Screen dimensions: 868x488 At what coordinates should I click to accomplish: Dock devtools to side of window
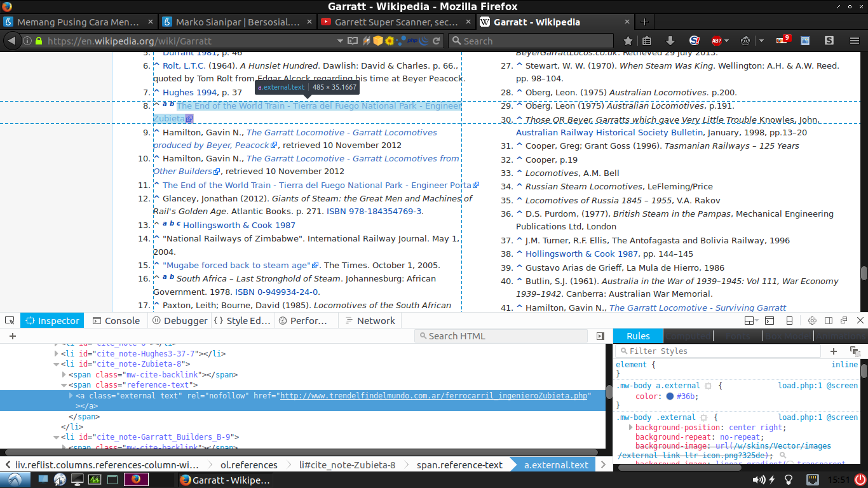tap(829, 321)
